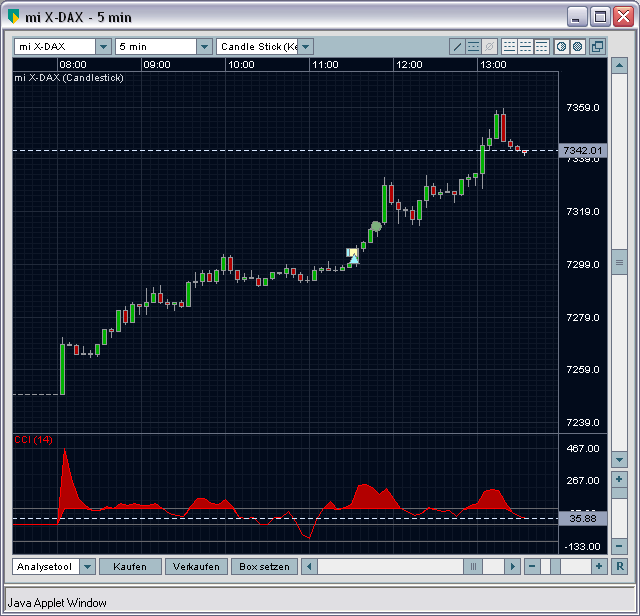Click the R reset button

tap(620, 567)
